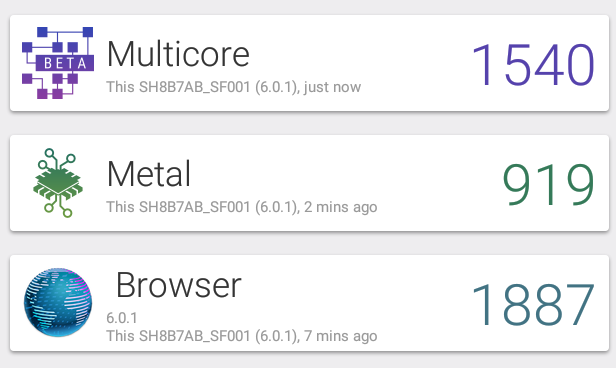The image size is (616, 368).
Task: Open the Browser result card
Action: click(309, 303)
